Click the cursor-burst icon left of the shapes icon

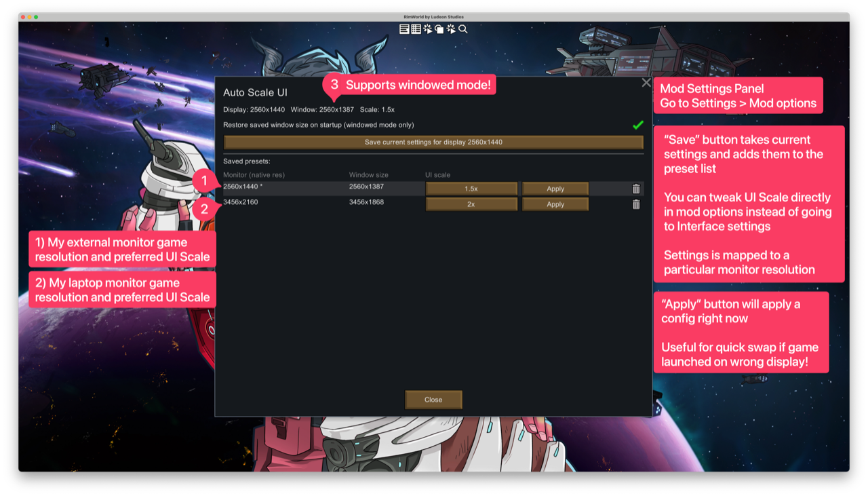(427, 29)
